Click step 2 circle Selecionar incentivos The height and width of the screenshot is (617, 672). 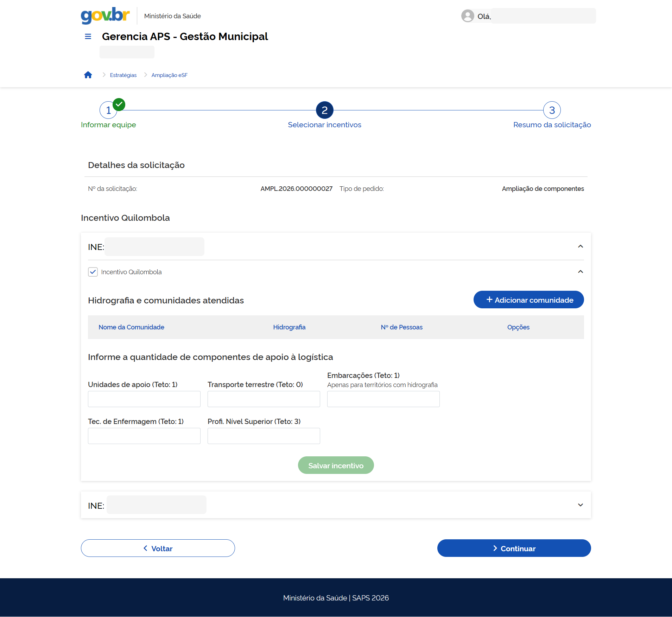point(324,110)
